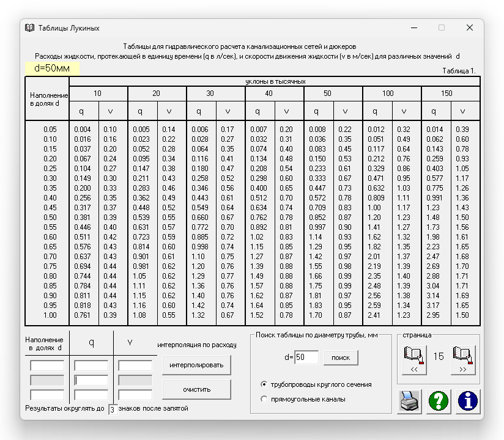Click the q value 0.818 under slope 10
This screenshot has width=504, height=440.
[83, 306]
